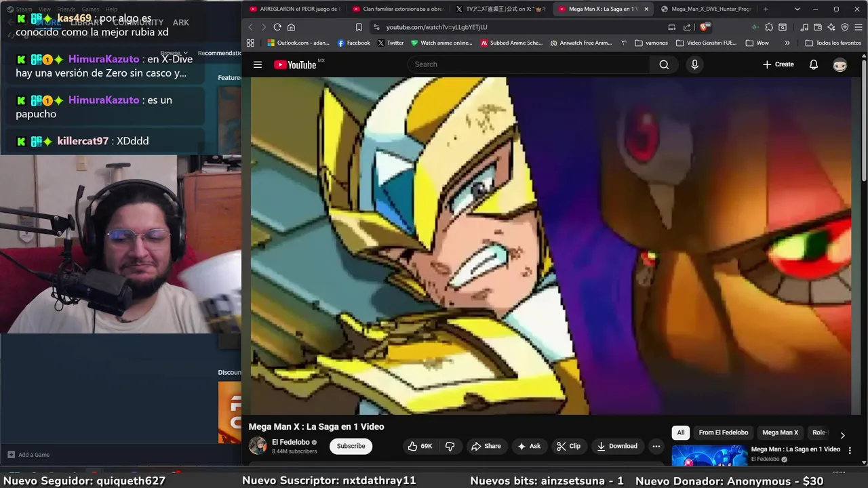Subscribe to El Fedelobo channel
Viewport: 868px width, 488px height.
coord(351,446)
